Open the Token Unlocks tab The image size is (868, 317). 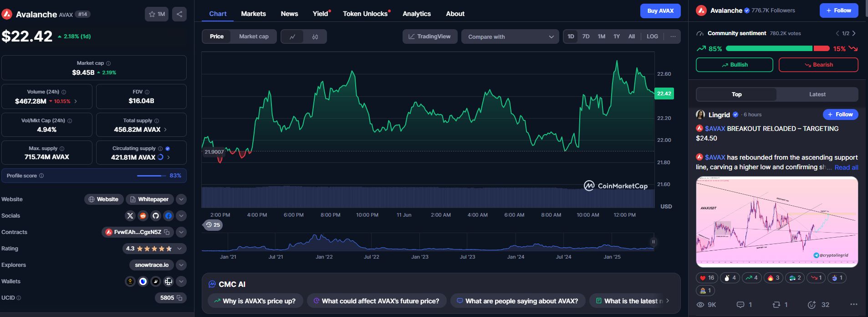365,14
